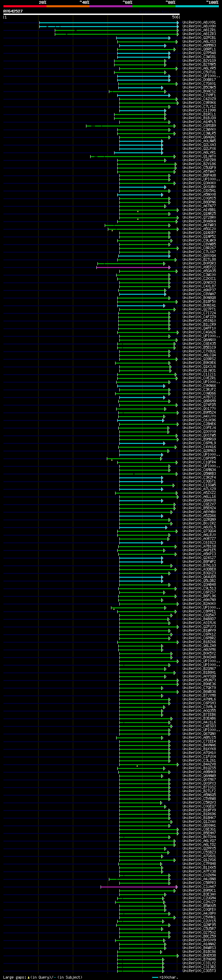Click the Large gaps legend text
Screen dimensions: 222x980
pyautogui.click(x=43, y=977)
